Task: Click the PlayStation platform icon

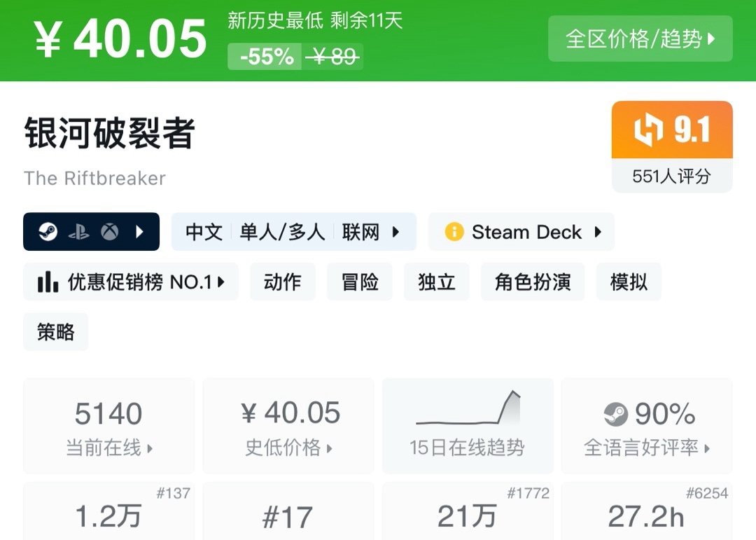Action: [78, 232]
